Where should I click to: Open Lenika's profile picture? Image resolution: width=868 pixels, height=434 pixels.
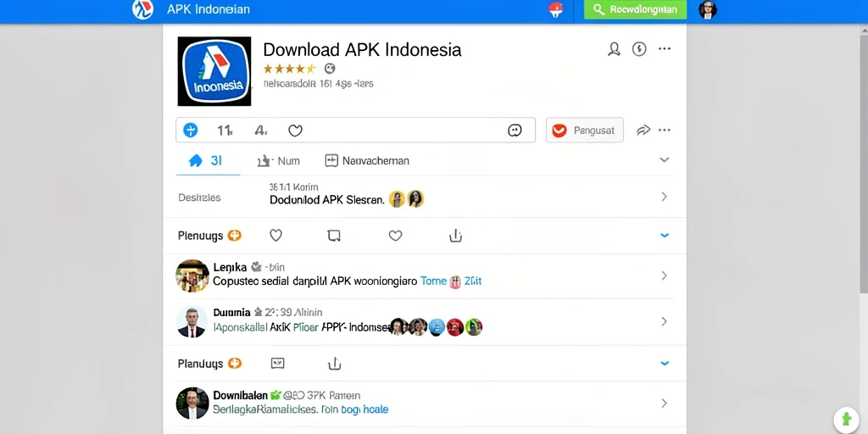pos(192,275)
